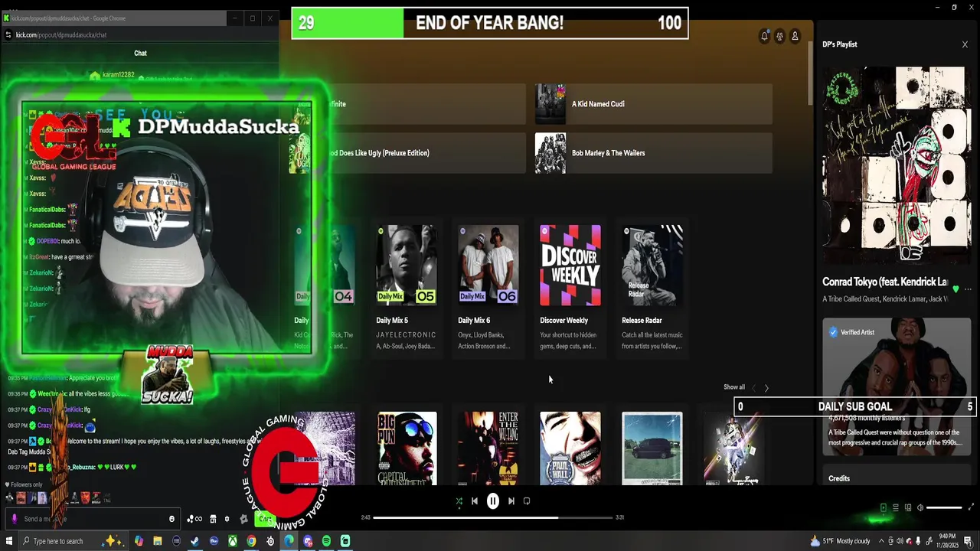Open God Does Like Ugly (Preluxe Edition) shortcut
The height and width of the screenshot is (551, 980).
[x=407, y=153]
